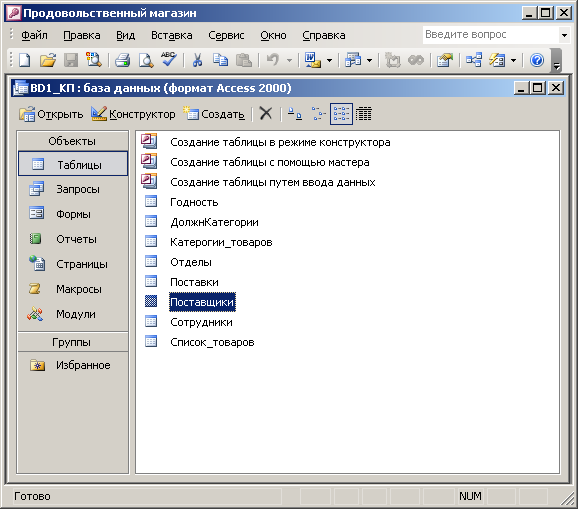Click the Объекты bar header

73,141
